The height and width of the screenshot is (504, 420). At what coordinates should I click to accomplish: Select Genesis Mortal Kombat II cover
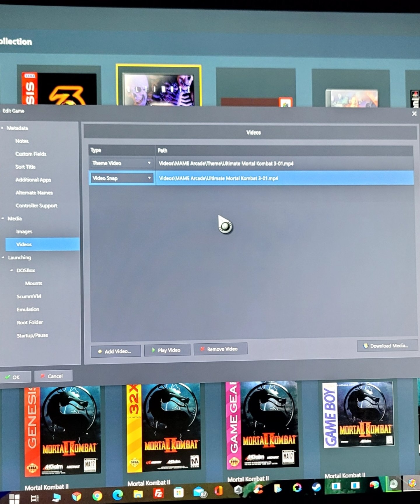(x=62, y=431)
